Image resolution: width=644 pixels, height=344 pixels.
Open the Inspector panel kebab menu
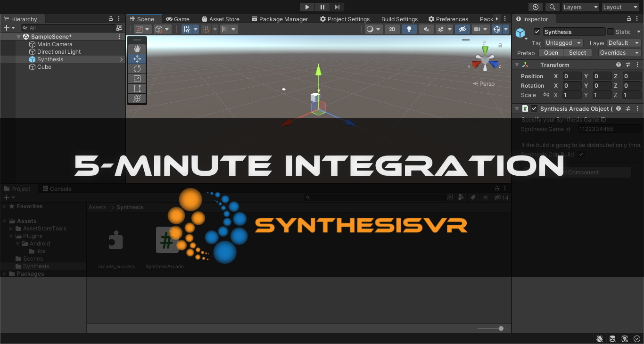tap(637, 18)
